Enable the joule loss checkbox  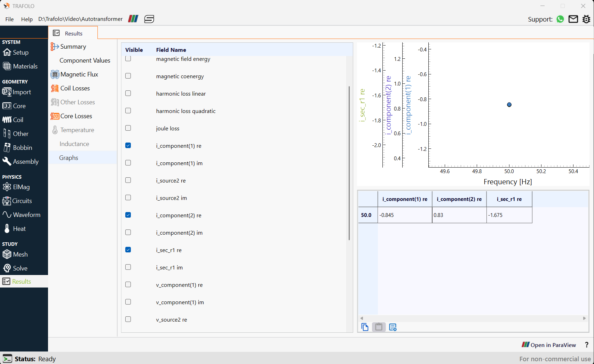click(x=128, y=128)
